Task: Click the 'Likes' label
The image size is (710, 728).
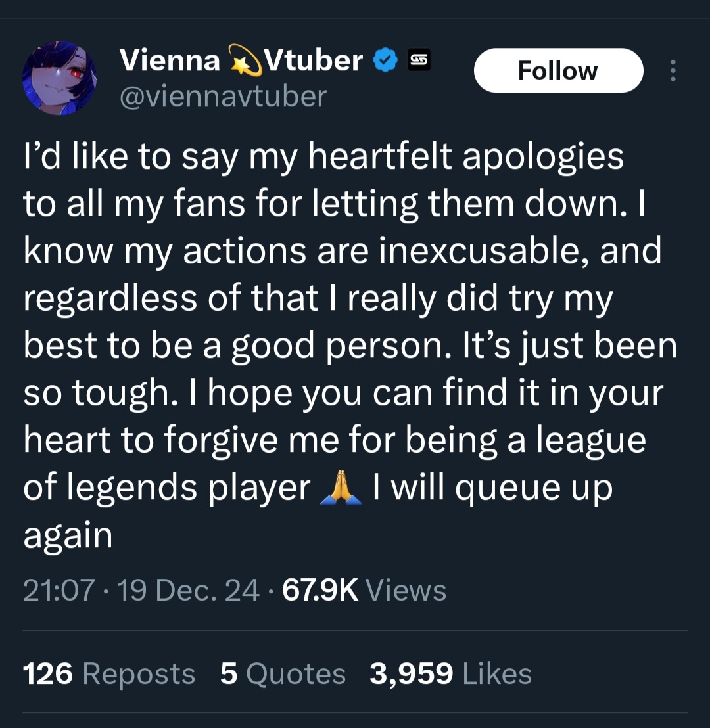Action: tap(497, 673)
